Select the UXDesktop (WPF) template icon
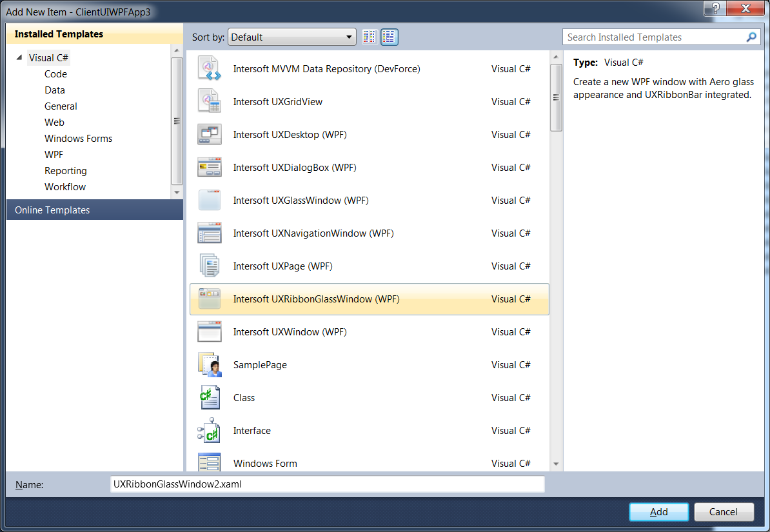 210,134
